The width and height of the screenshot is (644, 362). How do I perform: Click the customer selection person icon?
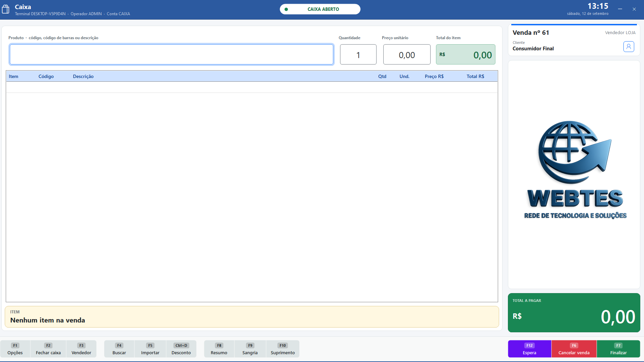(628, 47)
